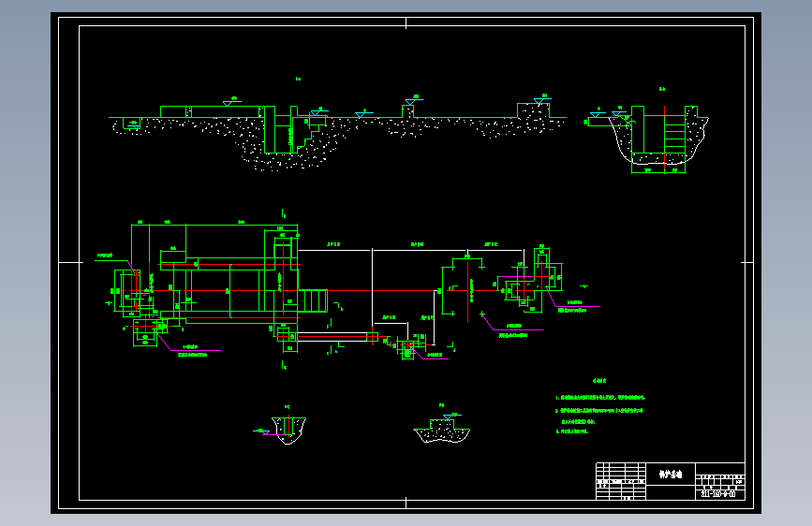Image resolution: width=812 pixels, height=526 pixels.
Task: Click the green technical notes heading
Action: coord(599,381)
